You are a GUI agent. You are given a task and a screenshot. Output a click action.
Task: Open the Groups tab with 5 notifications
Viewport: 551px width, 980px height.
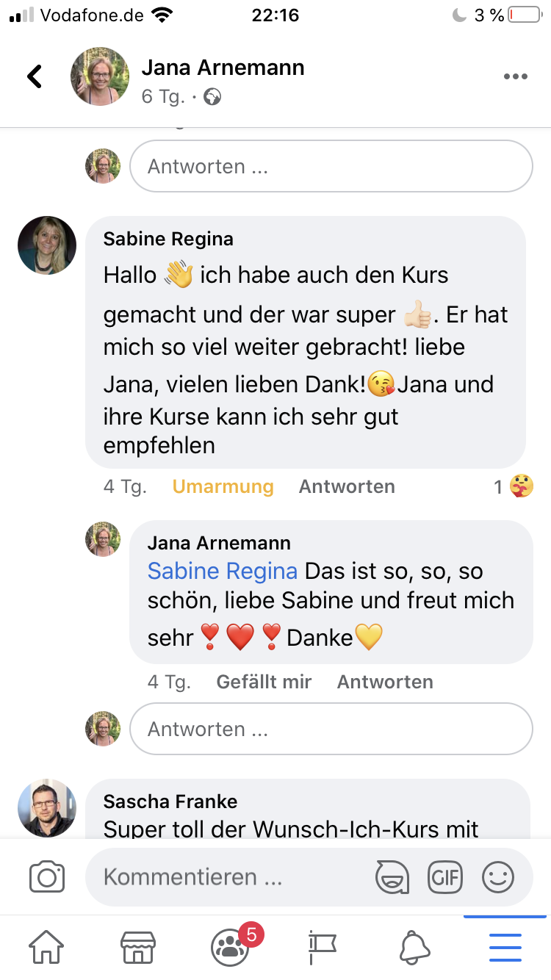(x=231, y=948)
